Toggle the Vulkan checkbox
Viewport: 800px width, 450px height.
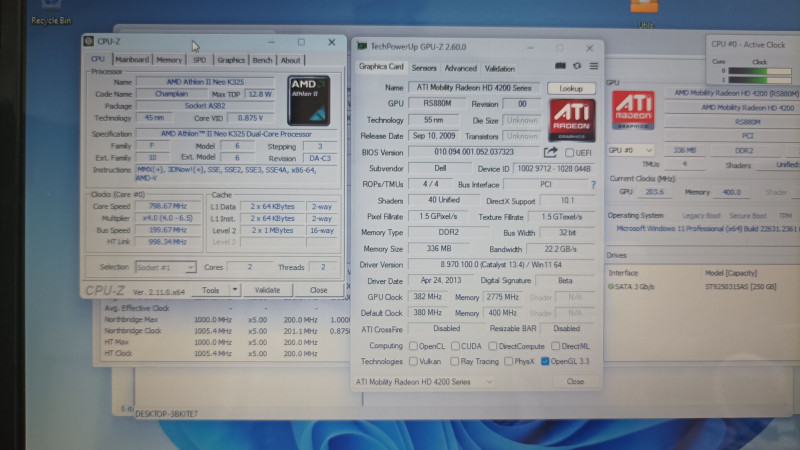[413, 361]
